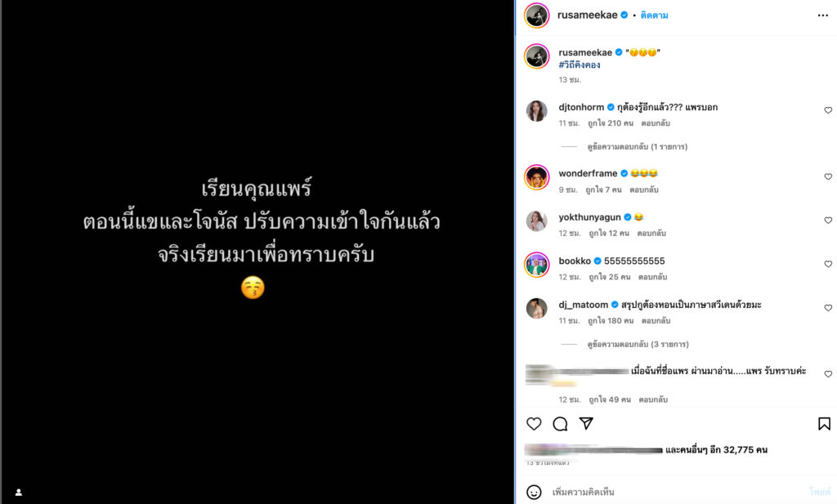Save post with the bookmark icon
This screenshot has height=504, width=837.
coord(824,424)
